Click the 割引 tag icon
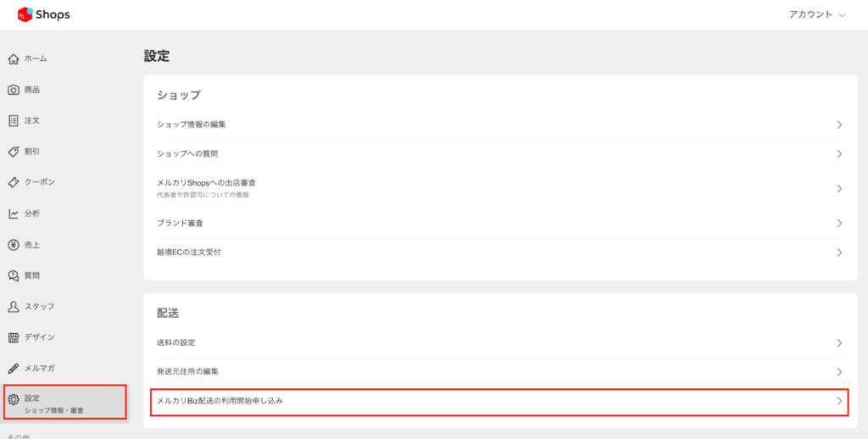The height and width of the screenshot is (439, 868). pos(14,152)
